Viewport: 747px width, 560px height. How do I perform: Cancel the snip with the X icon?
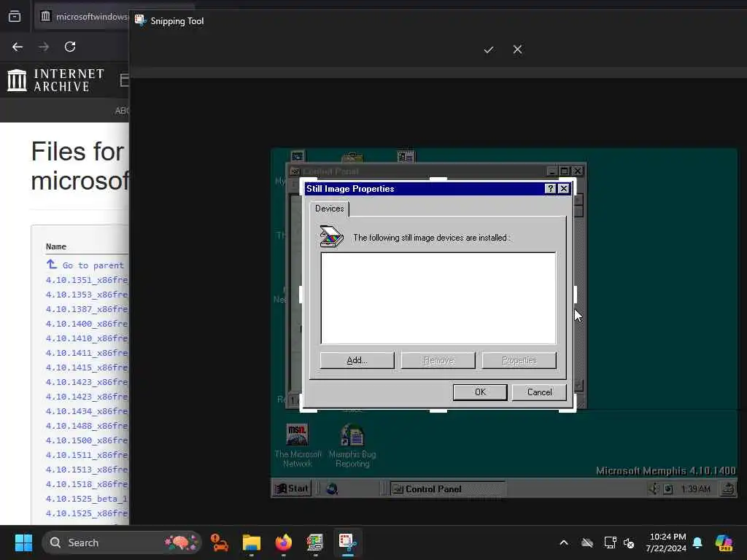click(x=517, y=50)
